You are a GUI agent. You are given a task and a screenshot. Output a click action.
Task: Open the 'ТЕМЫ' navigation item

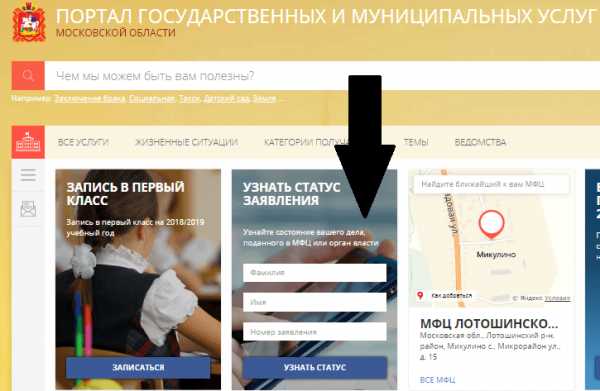(416, 142)
